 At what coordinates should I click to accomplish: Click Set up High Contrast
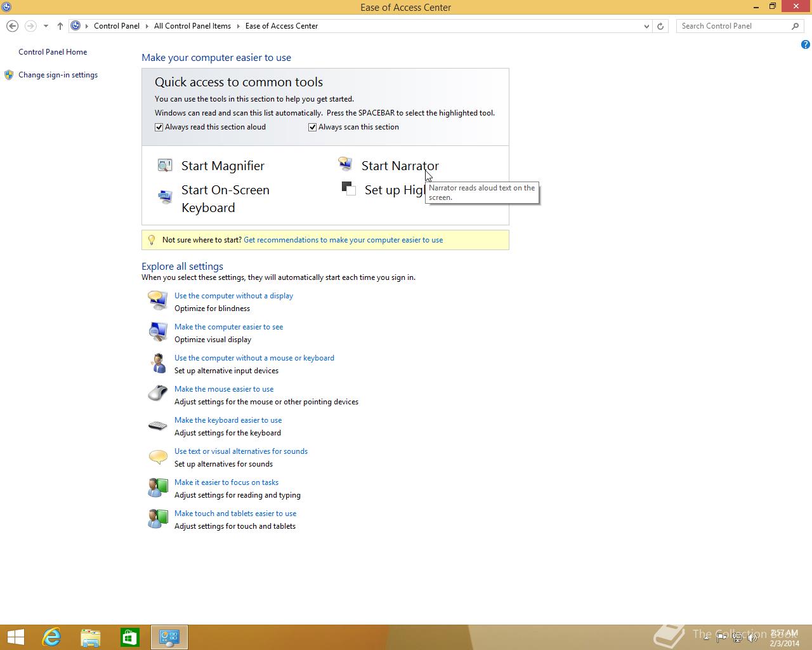pyautogui.click(x=395, y=190)
